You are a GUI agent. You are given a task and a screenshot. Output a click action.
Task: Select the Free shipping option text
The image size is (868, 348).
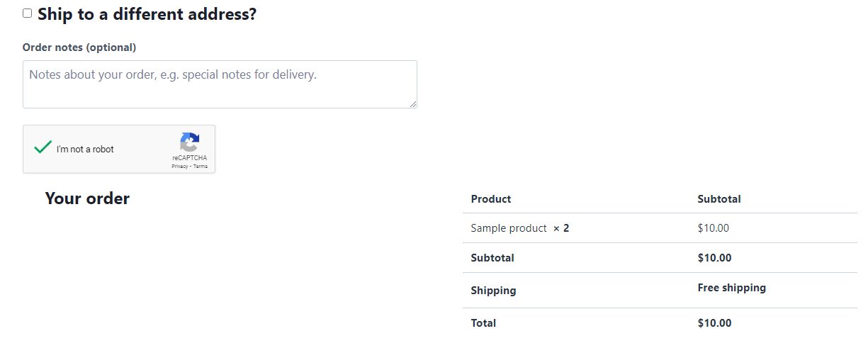click(731, 288)
